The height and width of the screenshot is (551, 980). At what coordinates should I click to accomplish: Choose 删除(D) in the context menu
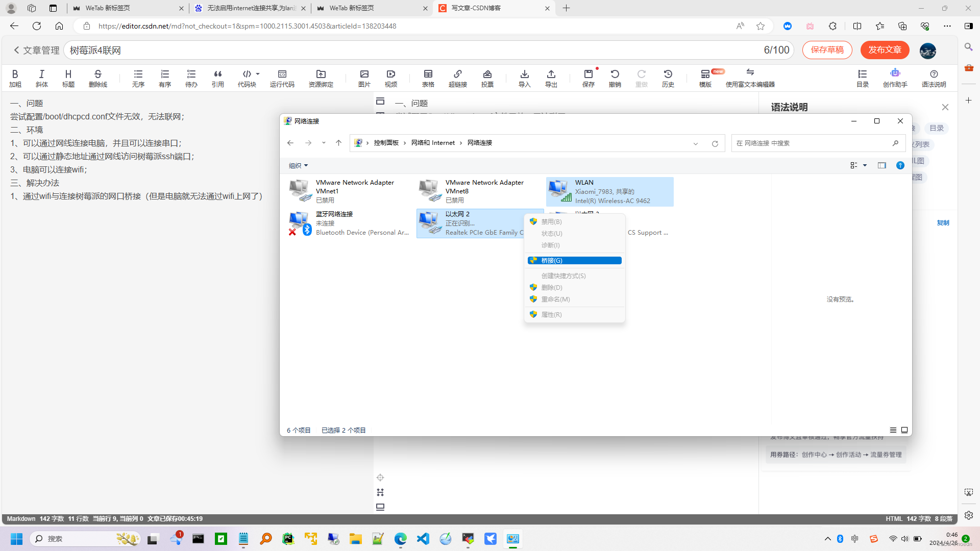pos(575,288)
